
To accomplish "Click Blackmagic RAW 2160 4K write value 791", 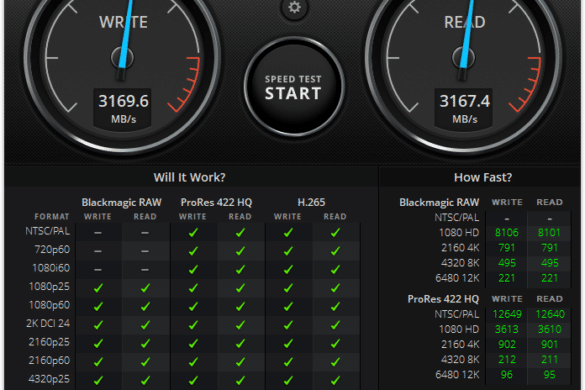I will point(507,248).
